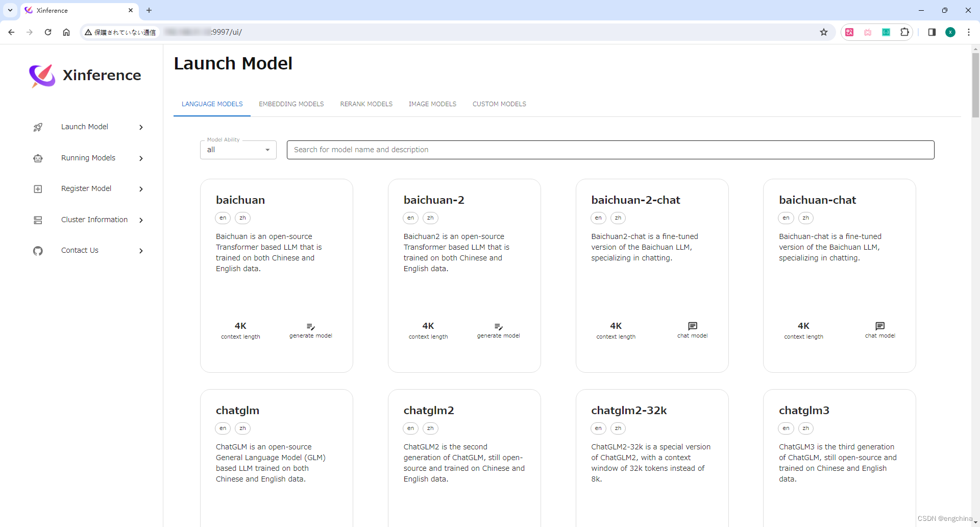Click the not-secure warning icon in address bar
980x527 pixels.
[x=88, y=32]
